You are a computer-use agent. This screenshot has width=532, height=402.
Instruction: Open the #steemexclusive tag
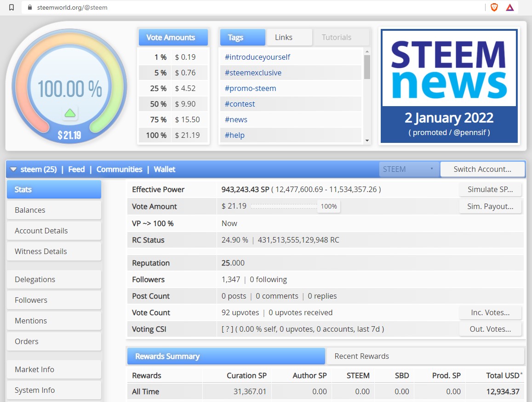[253, 73]
